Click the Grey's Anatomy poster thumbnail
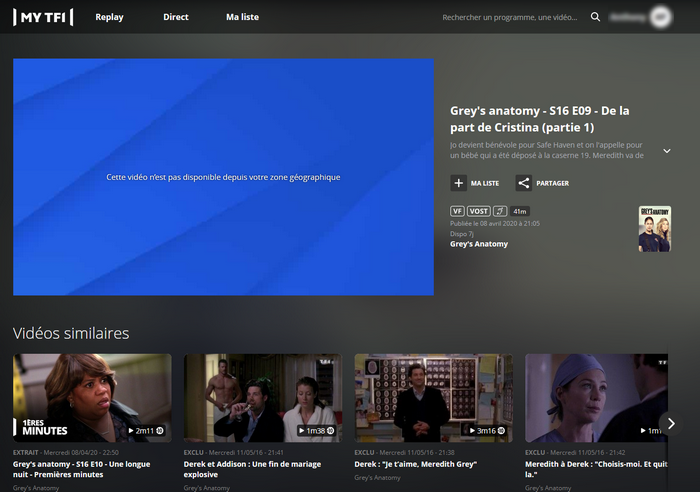This screenshot has height=492, width=700. (x=654, y=229)
